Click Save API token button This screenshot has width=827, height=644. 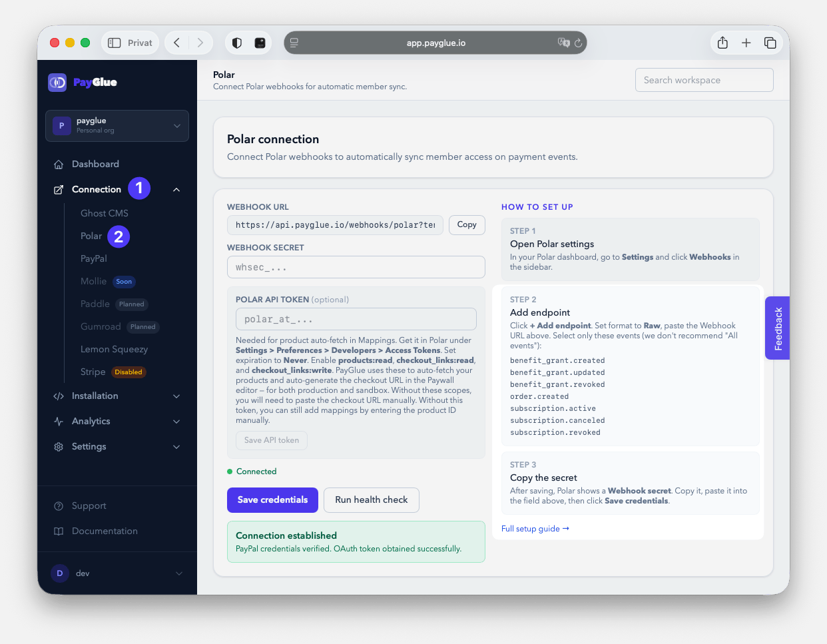tap(272, 440)
